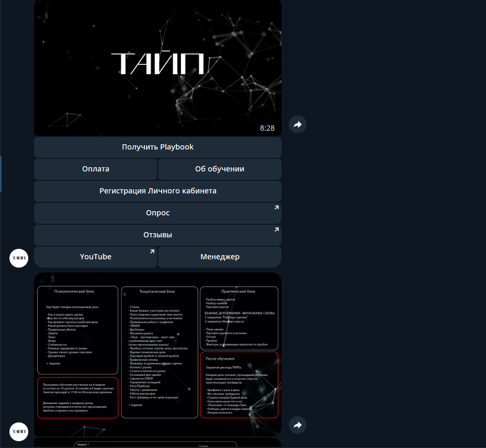486x448 pixels.
Task: Open the course blocks image
Action: click(x=157, y=354)
